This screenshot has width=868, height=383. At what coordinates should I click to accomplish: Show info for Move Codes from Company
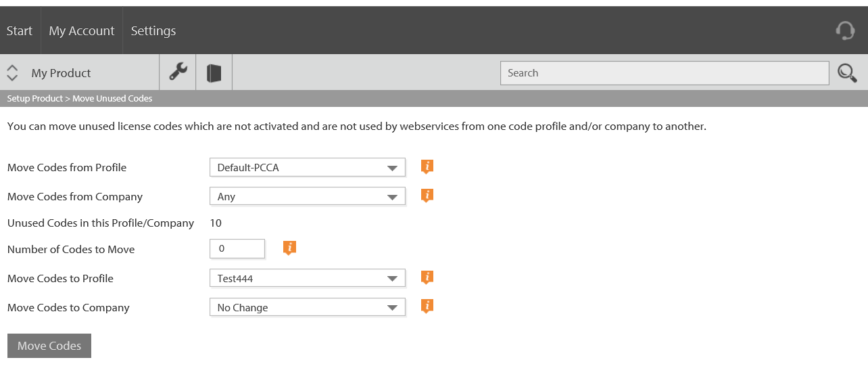coord(427,196)
